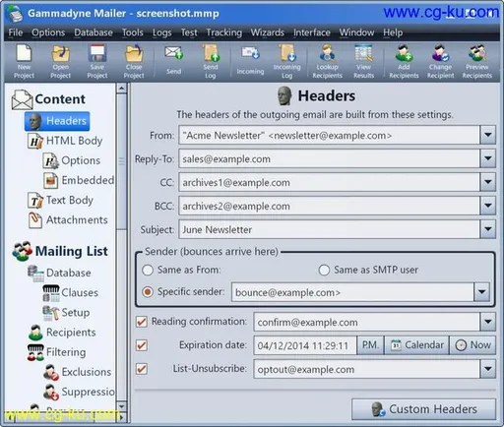Select the Same as SMTP user radio

tap(324, 271)
